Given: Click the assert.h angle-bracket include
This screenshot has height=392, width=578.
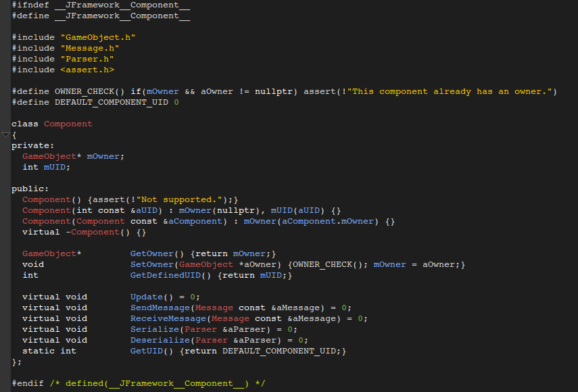Looking at the screenshot, I should pos(87,70).
